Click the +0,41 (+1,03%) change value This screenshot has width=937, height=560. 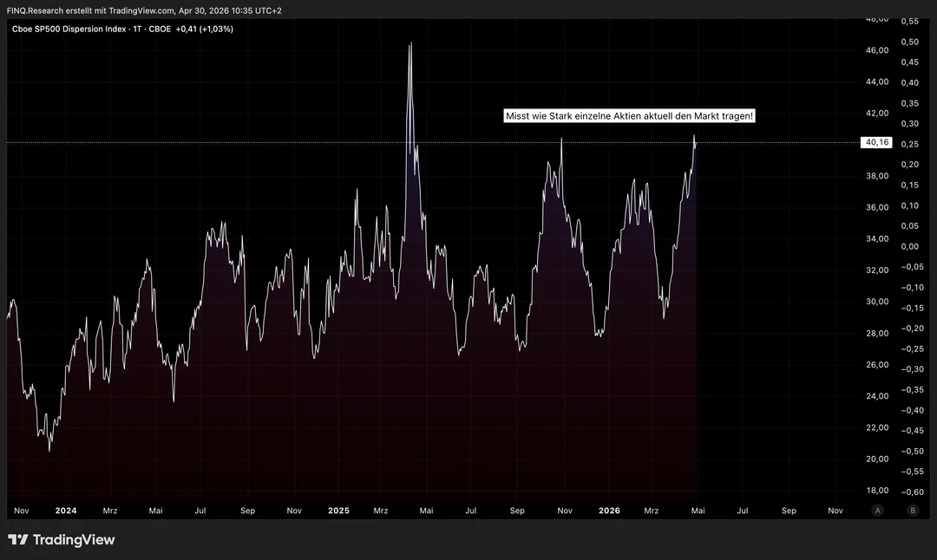[204, 29]
